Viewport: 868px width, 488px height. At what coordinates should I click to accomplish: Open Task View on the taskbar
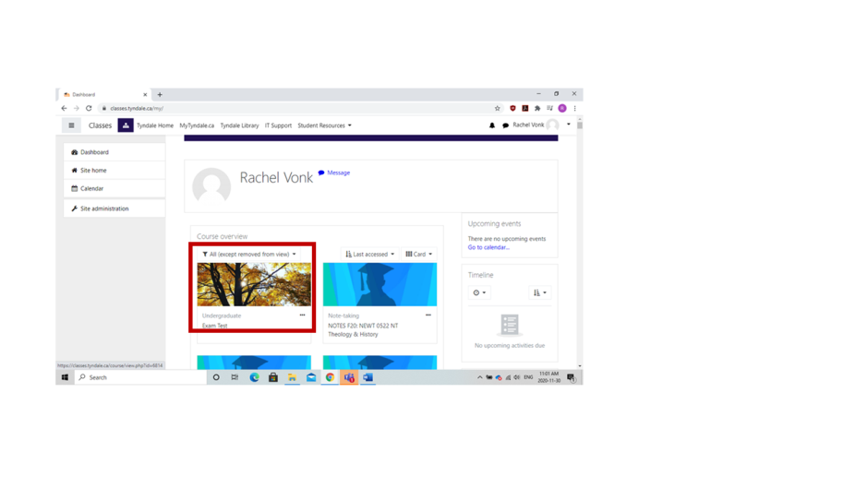(x=235, y=377)
